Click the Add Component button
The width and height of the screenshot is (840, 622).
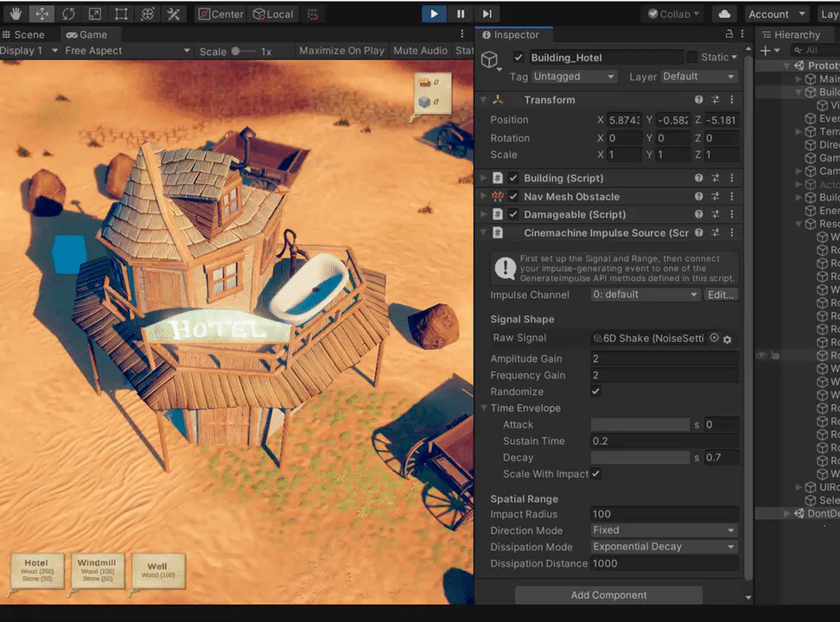tap(608, 595)
